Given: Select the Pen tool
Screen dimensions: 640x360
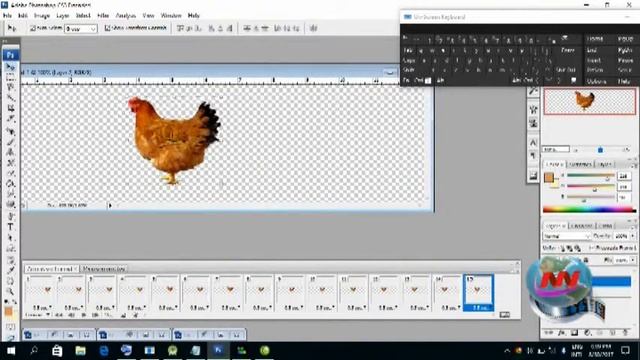Looking at the screenshot, I should tap(11, 216).
